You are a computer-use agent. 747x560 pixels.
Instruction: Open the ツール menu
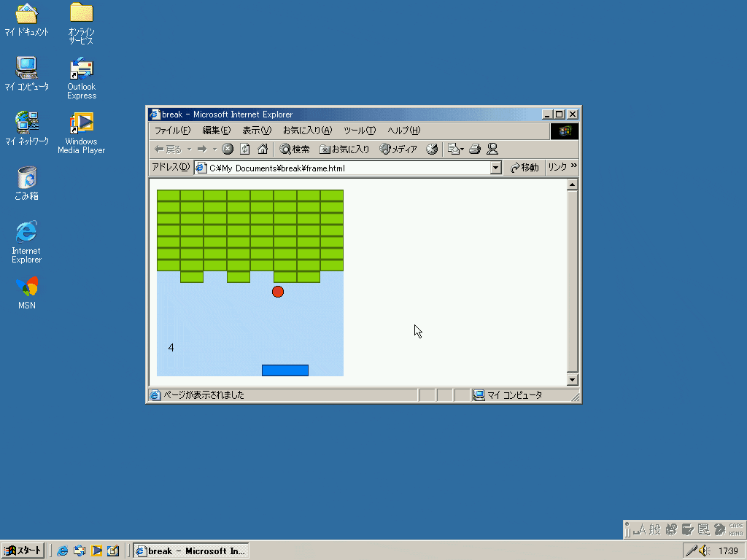pyautogui.click(x=359, y=130)
